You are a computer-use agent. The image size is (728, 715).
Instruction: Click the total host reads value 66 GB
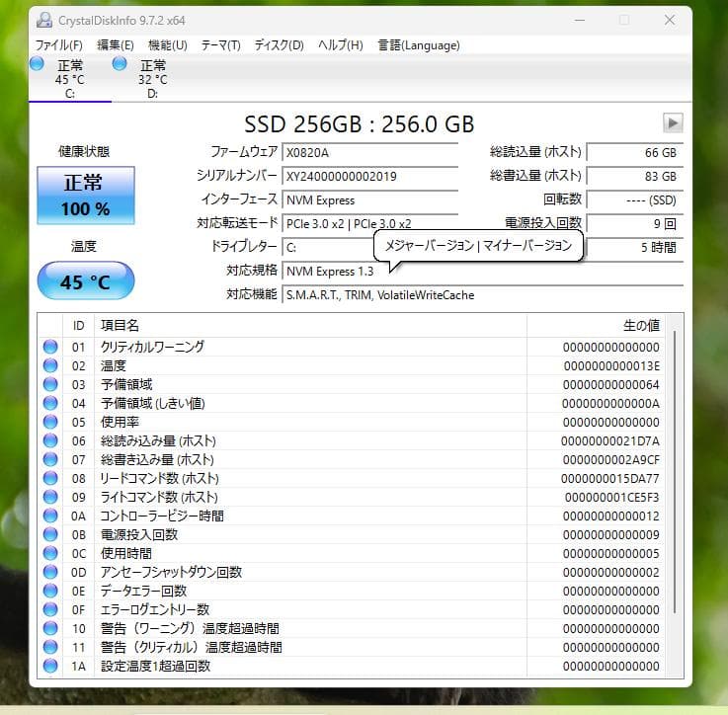coord(635,153)
